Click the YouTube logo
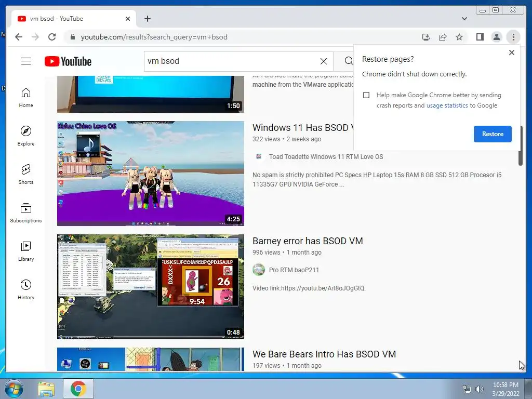This screenshot has width=532, height=399. [68, 61]
